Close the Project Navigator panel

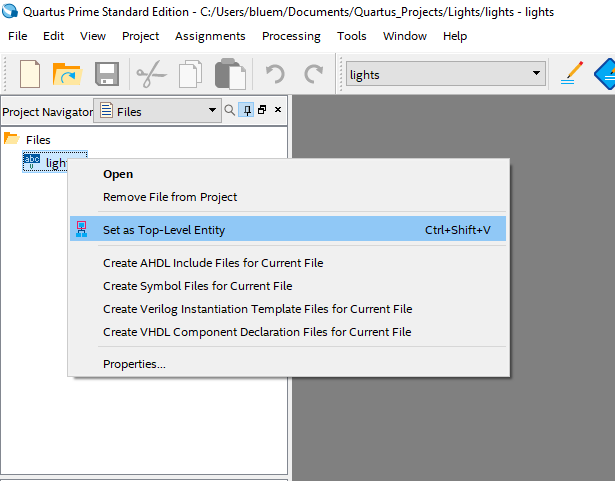(x=278, y=110)
